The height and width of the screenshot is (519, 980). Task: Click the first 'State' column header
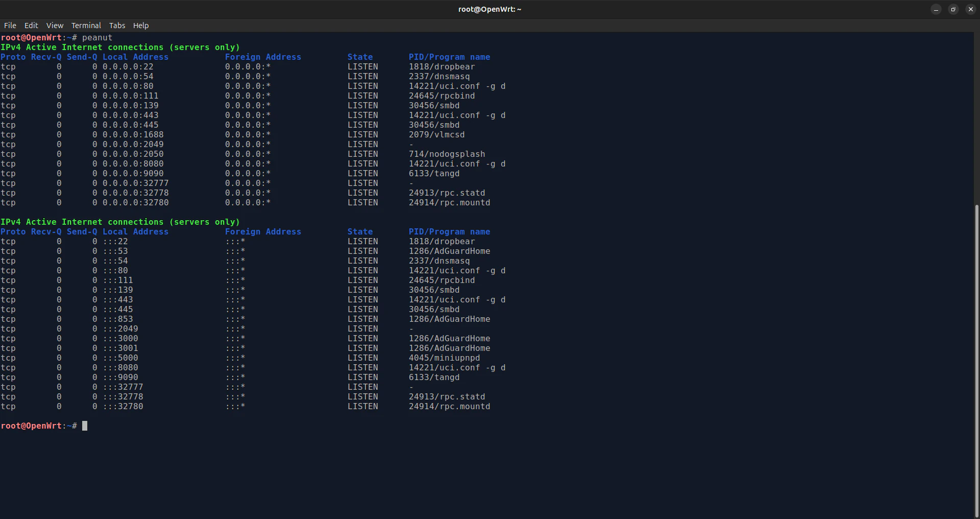[360, 57]
